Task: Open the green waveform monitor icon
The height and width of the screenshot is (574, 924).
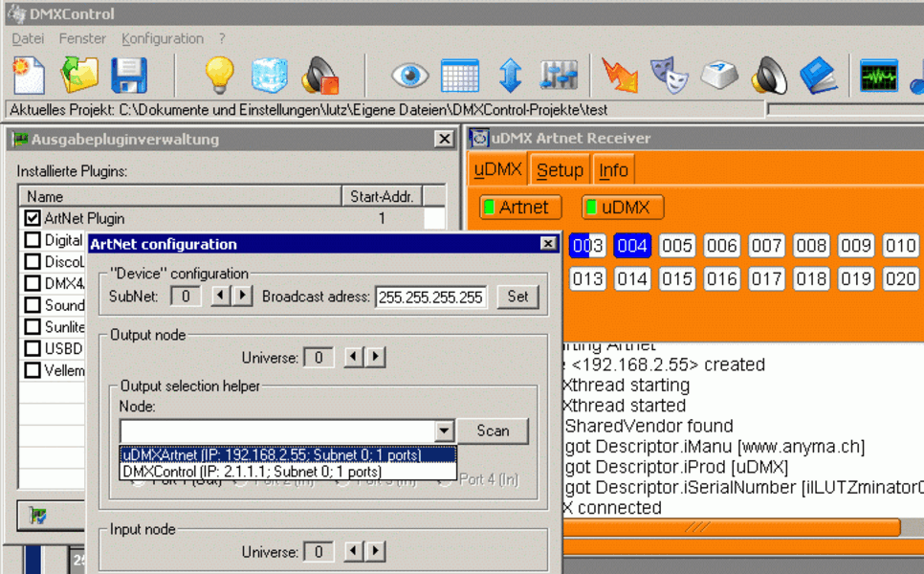Action: pos(879,76)
